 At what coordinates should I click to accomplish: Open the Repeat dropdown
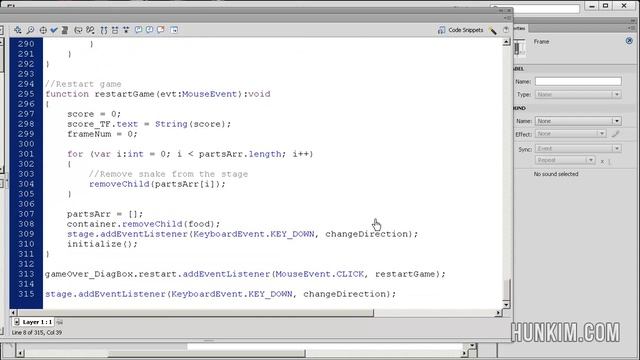point(565,160)
